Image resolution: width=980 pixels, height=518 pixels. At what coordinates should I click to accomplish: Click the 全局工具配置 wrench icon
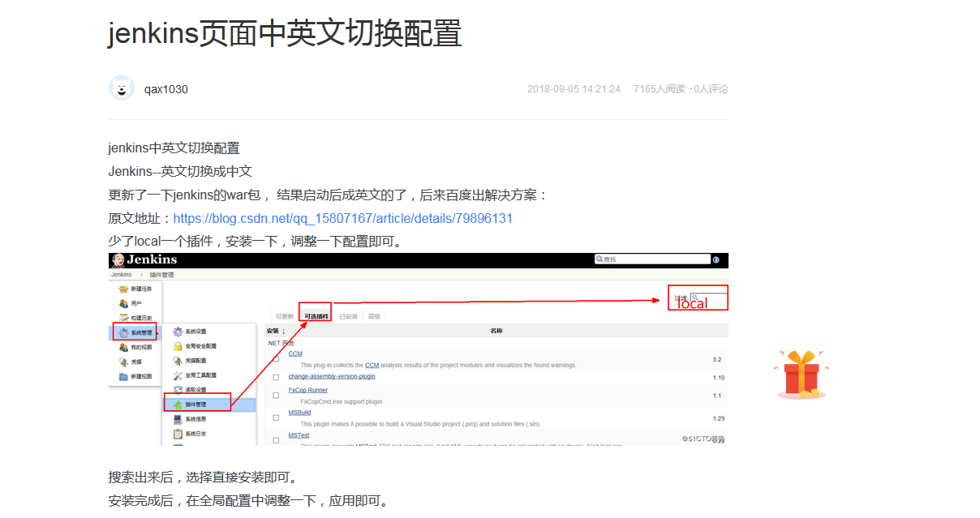point(178,375)
